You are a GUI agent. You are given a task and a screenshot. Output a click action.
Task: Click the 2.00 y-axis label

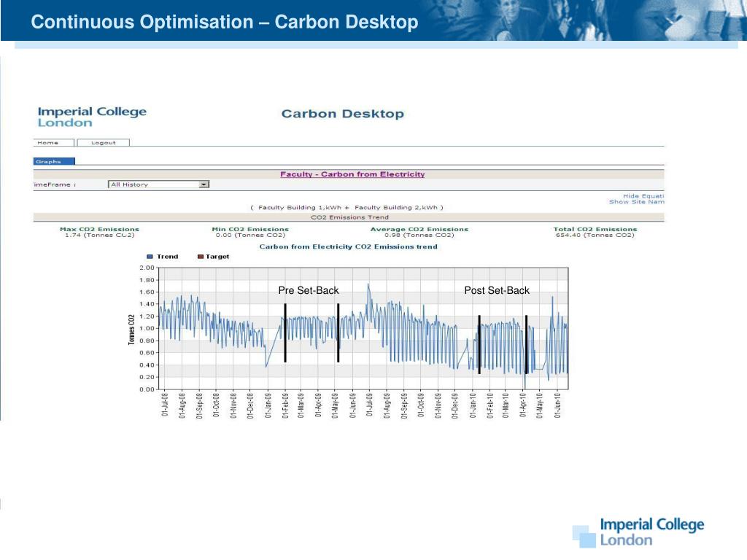pyautogui.click(x=147, y=268)
